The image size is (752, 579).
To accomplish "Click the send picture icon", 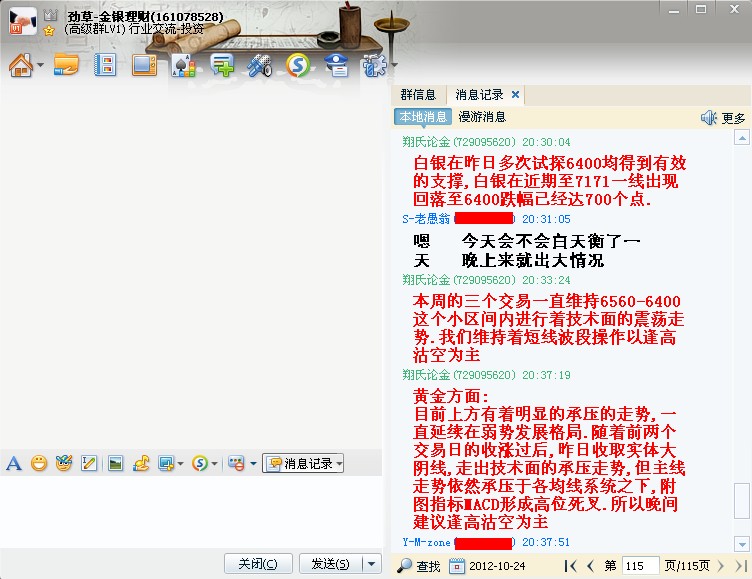I will point(115,463).
